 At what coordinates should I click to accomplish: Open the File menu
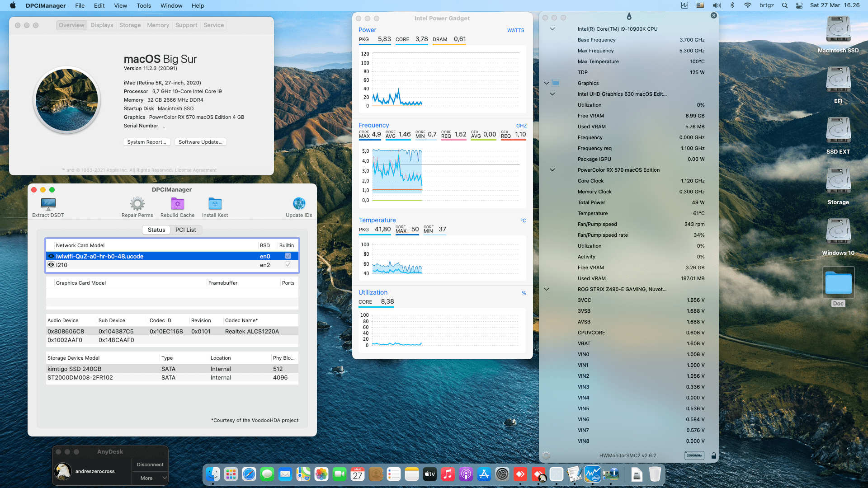point(80,5)
